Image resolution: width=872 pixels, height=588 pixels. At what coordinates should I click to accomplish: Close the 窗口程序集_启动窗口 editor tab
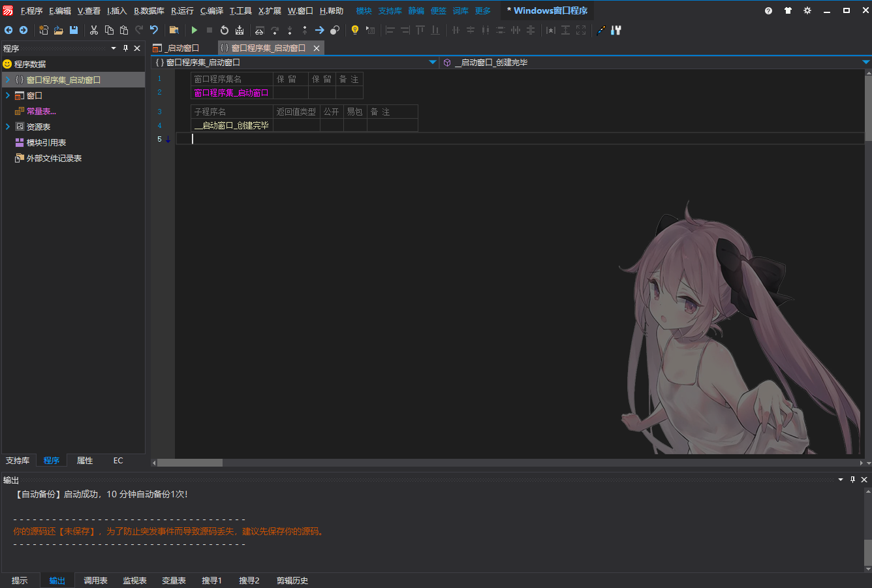[x=317, y=48]
